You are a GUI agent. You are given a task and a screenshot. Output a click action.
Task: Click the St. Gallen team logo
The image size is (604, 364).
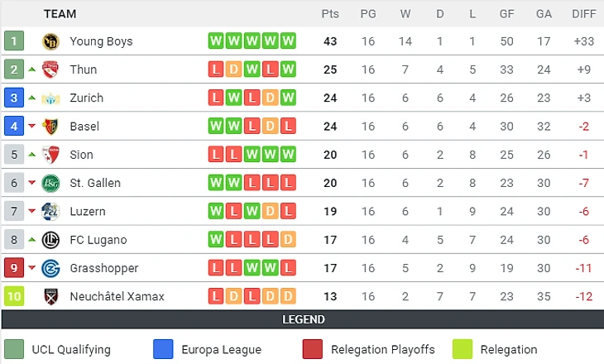pyautogui.click(x=50, y=183)
